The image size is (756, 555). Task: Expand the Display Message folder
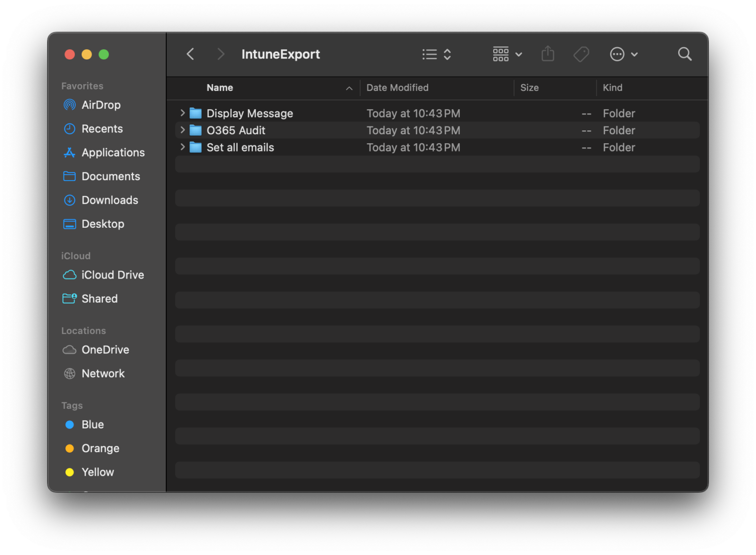[183, 113]
